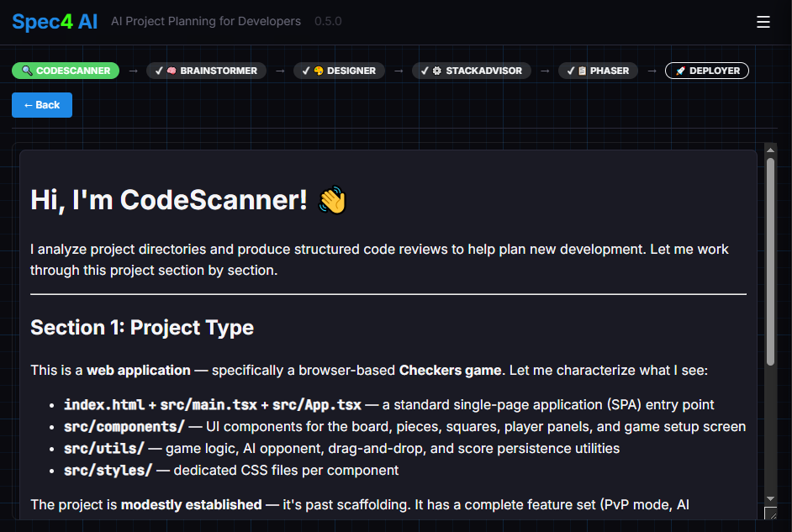Click the Back button

coord(42,105)
